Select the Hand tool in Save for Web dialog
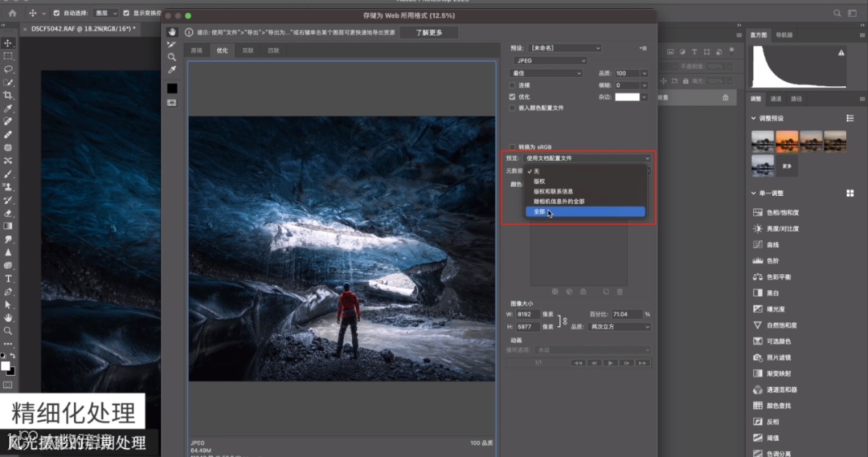Viewport: 868px width, 457px height. 172,32
